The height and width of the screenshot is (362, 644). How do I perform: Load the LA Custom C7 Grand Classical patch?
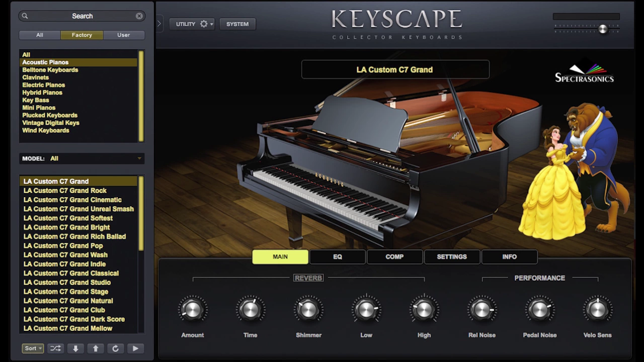point(78,273)
